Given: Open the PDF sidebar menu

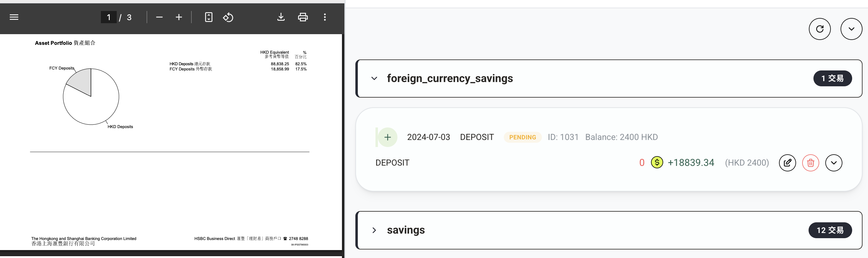Looking at the screenshot, I should click(14, 17).
